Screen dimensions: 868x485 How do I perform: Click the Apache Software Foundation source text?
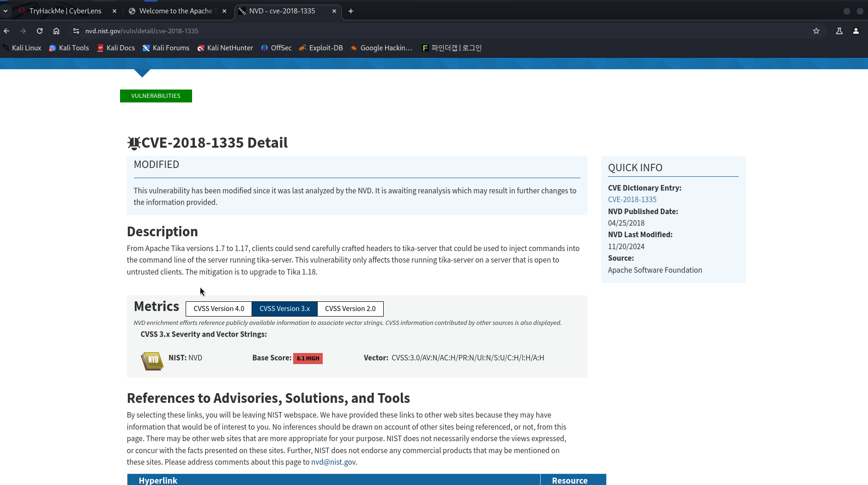(655, 270)
